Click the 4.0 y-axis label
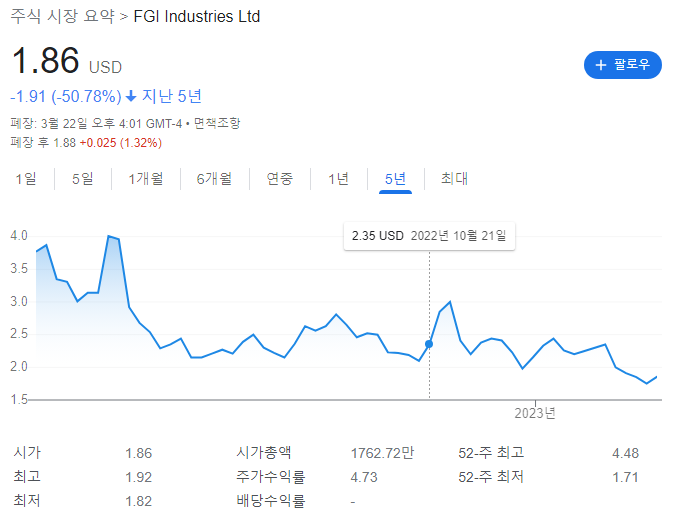Viewport: 675px width, 509px height. [19, 236]
